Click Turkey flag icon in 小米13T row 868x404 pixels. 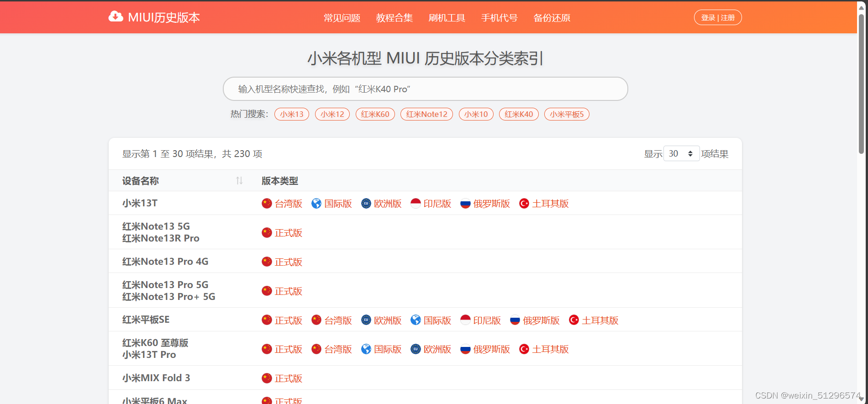pos(524,204)
